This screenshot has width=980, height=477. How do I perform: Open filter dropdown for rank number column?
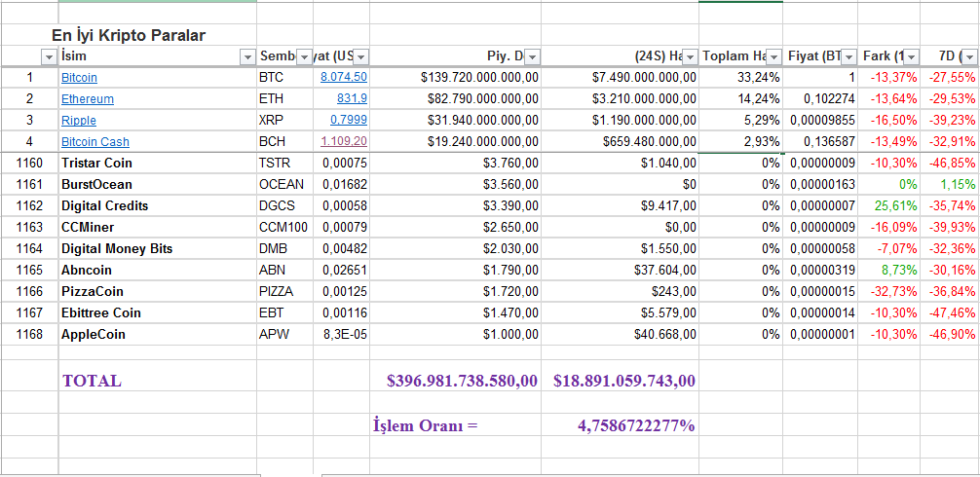coord(49,57)
